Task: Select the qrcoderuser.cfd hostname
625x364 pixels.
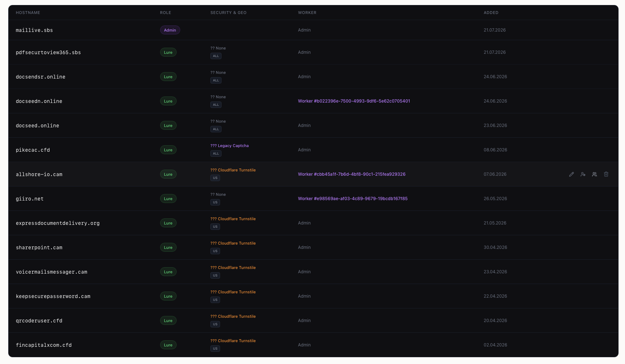Action: tap(39, 321)
